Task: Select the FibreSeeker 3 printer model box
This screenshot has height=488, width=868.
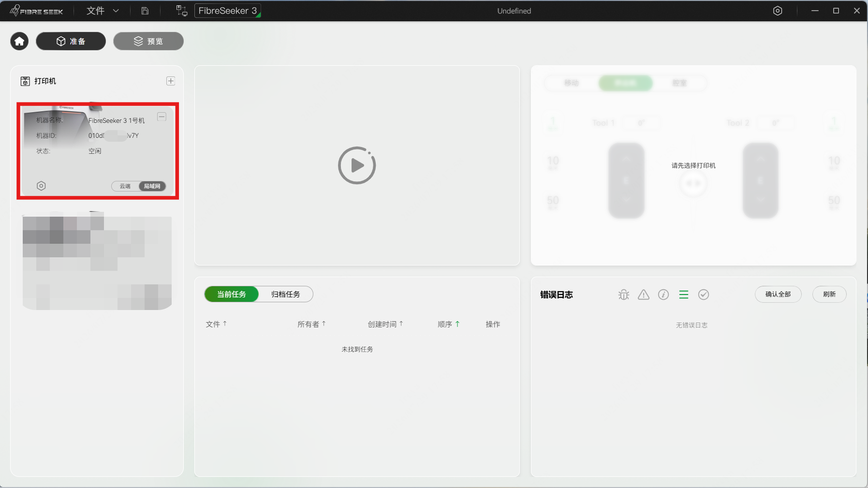Action: 228,11
